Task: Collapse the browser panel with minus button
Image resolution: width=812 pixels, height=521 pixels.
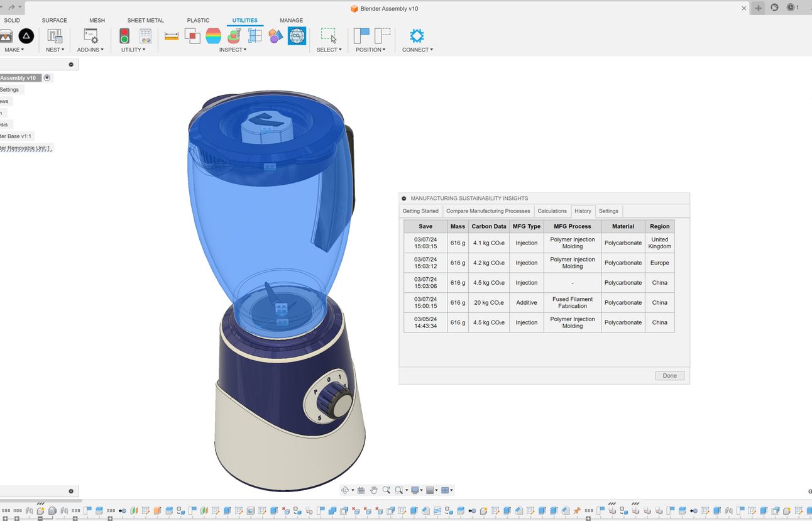Action: coord(71,64)
